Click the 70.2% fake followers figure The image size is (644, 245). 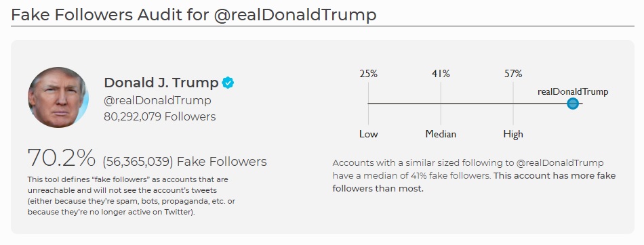(x=61, y=158)
